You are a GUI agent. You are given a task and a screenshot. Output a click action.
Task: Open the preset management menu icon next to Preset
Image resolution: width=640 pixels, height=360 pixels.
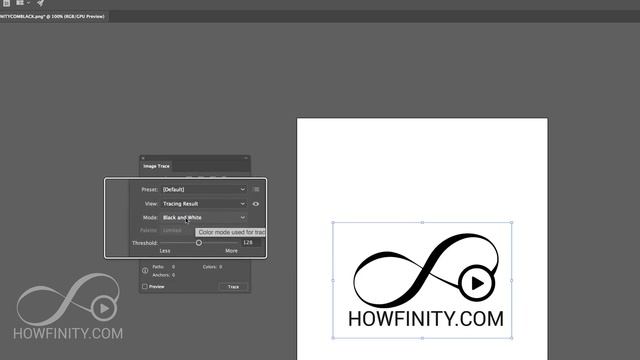click(x=256, y=189)
